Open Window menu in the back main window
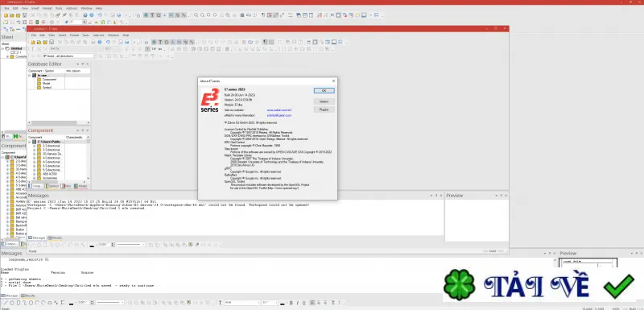Image resolution: width=644 pixels, height=310 pixels. click(x=87, y=8)
